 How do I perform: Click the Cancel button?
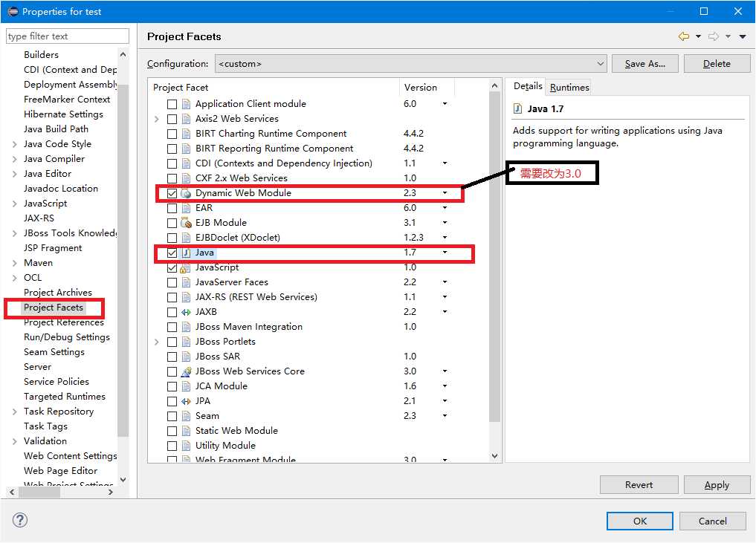(712, 521)
